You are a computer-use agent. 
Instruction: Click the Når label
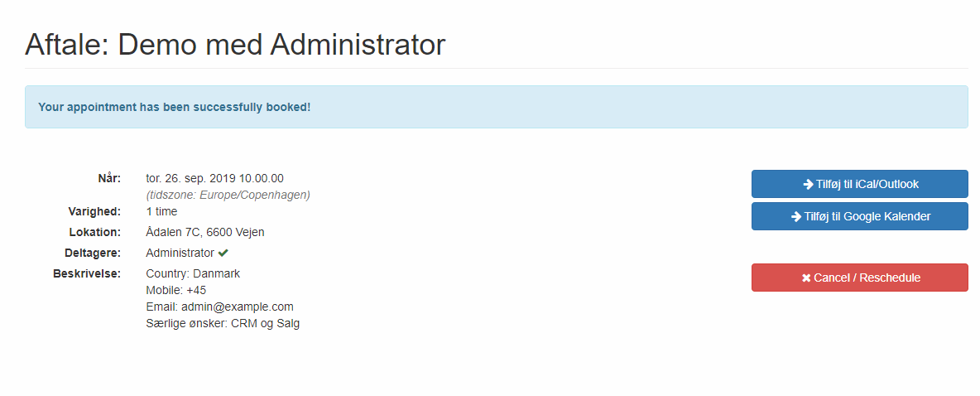point(109,179)
